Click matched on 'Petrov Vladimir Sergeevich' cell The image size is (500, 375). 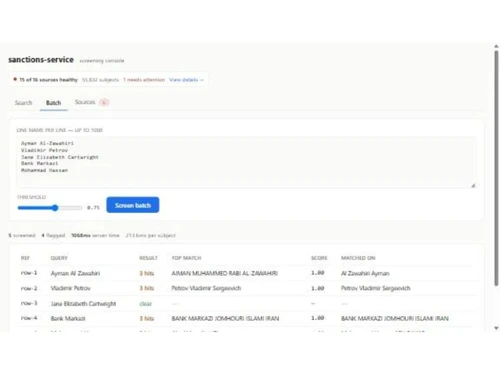point(375,288)
